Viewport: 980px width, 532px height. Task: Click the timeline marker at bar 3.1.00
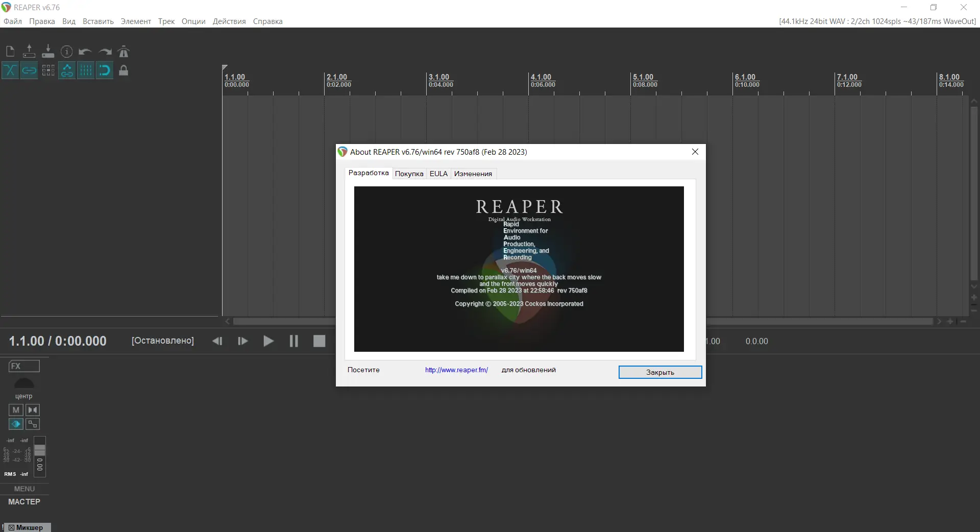point(439,77)
